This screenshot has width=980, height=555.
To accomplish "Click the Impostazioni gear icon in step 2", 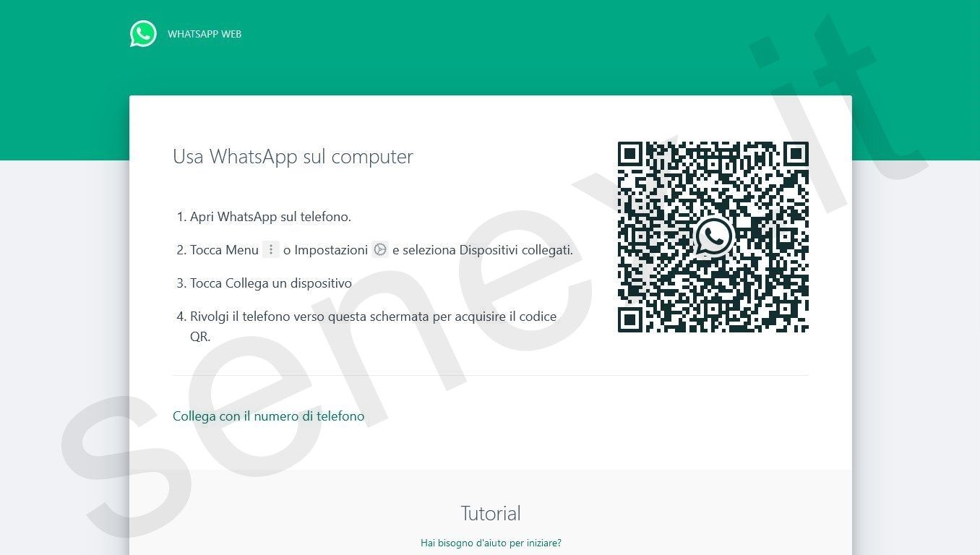I will (380, 249).
